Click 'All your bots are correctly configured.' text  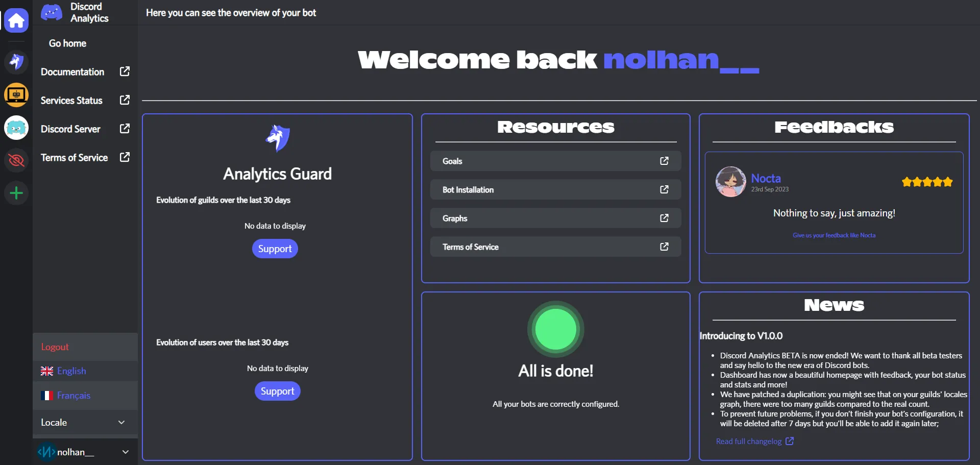(x=556, y=404)
